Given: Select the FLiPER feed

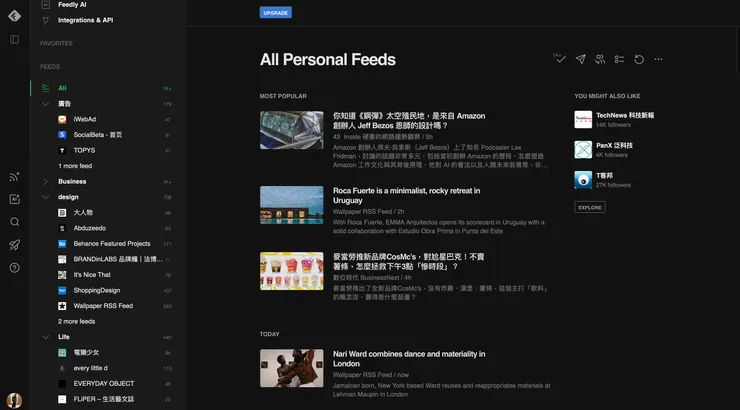Looking at the screenshot, I should pos(103,399).
